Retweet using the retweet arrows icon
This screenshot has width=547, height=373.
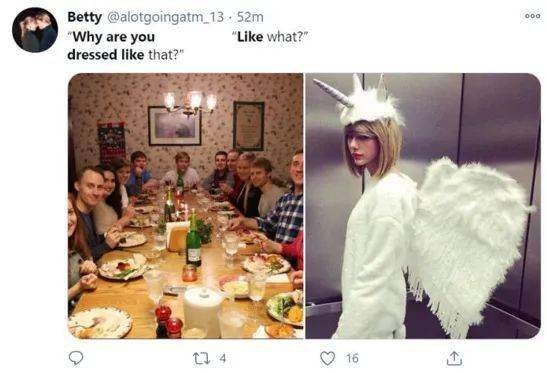coord(201,358)
